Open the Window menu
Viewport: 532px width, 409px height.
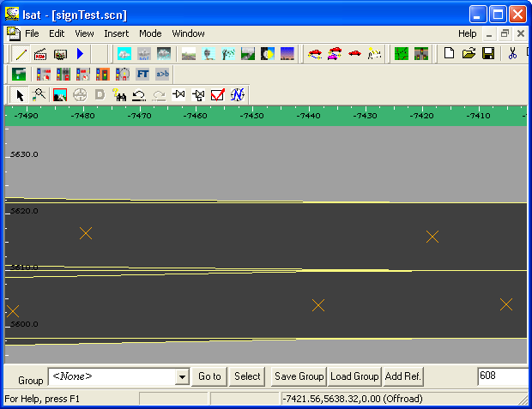[188, 33]
